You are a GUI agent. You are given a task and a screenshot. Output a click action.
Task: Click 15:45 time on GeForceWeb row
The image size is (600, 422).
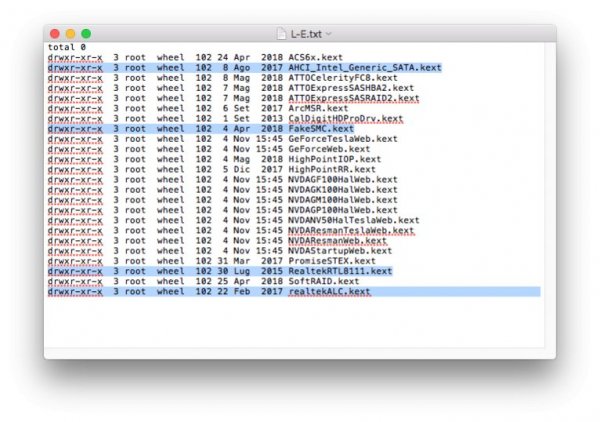pos(269,149)
